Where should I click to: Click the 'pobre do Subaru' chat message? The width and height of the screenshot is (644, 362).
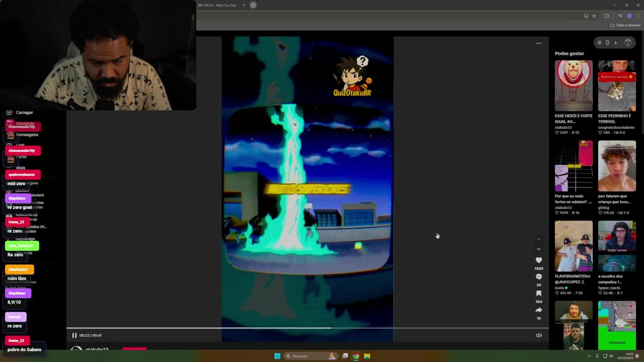click(24, 349)
